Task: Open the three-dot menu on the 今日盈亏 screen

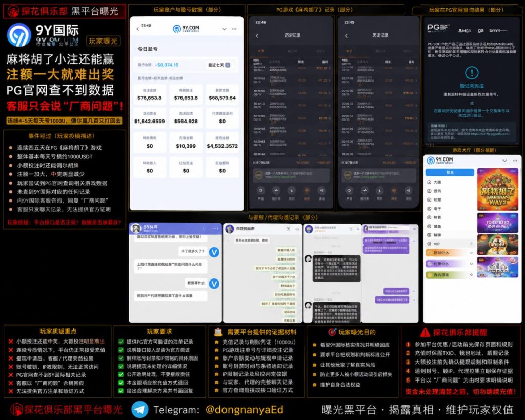Action: click(x=234, y=29)
